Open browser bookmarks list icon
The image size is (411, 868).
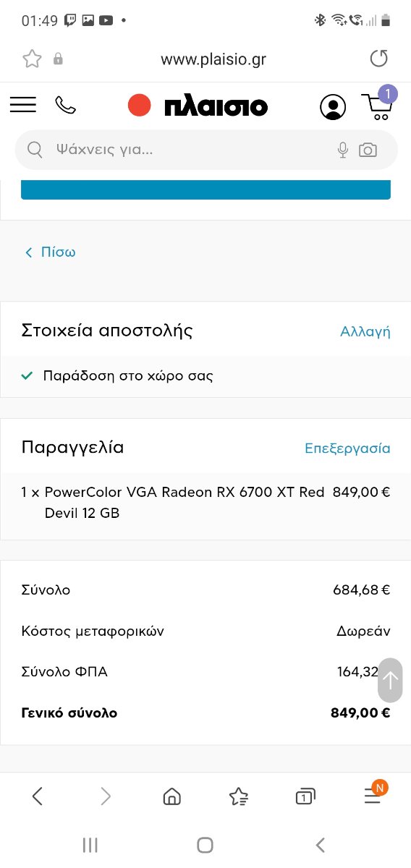tap(239, 797)
